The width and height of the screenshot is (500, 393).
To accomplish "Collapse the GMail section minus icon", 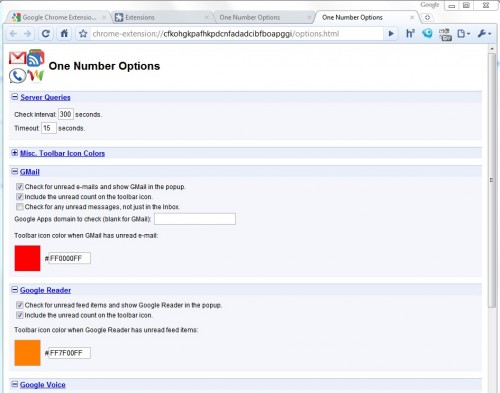I will tap(15, 171).
